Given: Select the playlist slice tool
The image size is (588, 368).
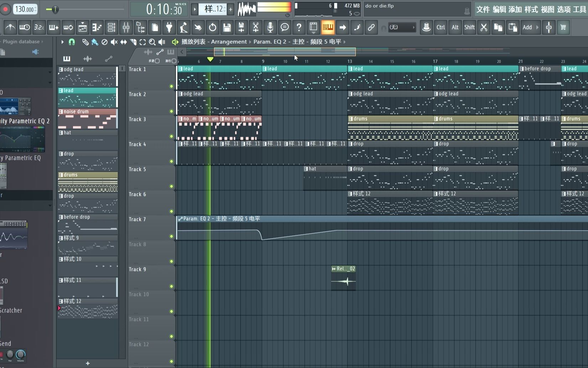Looking at the screenshot, I should (133, 42).
